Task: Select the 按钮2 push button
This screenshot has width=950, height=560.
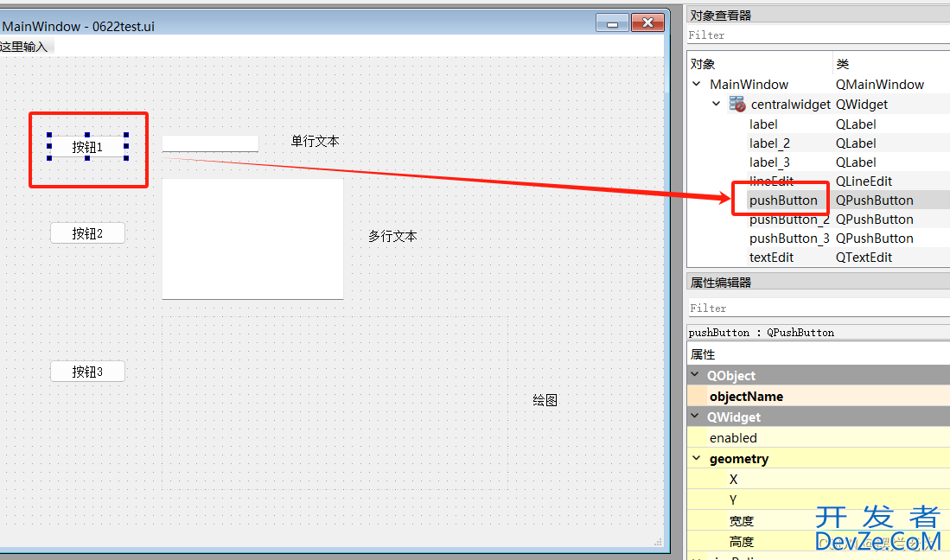Action: (87, 233)
